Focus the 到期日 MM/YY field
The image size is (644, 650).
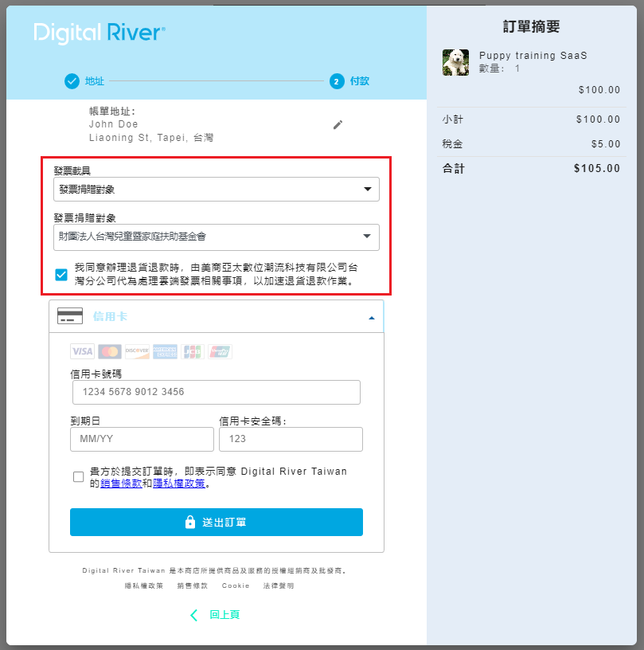142,439
